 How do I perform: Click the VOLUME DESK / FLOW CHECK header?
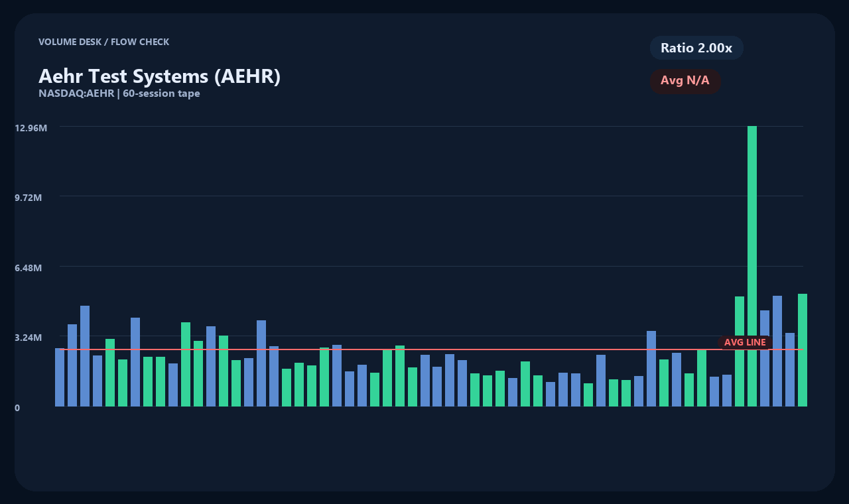click(104, 42)
